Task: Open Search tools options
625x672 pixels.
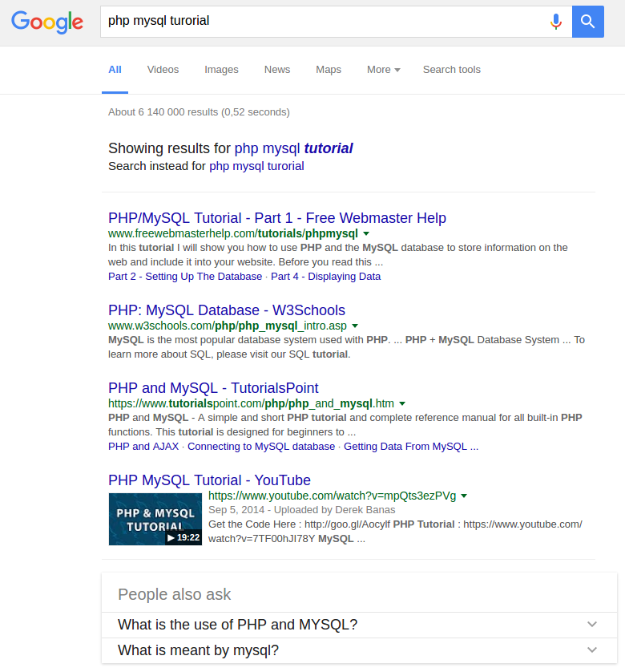Action: pos(451,70)
